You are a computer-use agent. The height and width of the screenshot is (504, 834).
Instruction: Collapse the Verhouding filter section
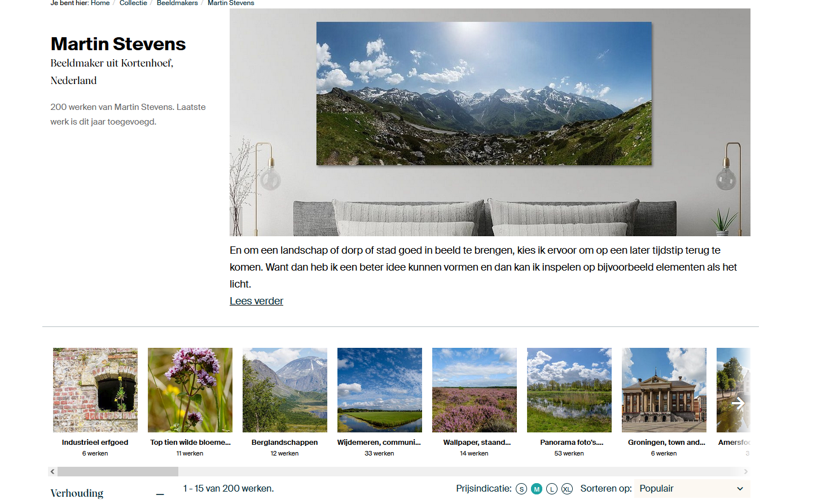tap(160, 494)
